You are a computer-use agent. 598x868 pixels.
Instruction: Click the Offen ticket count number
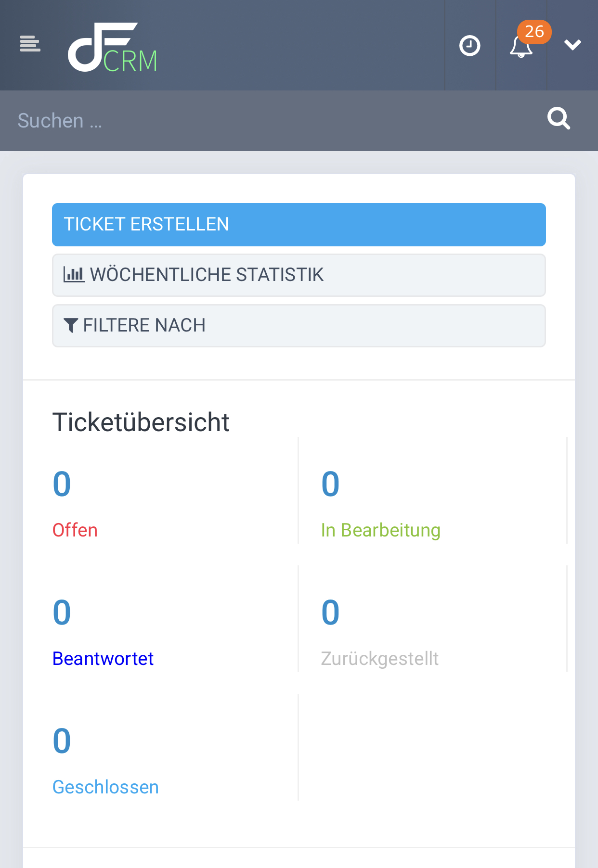(62, 484)
